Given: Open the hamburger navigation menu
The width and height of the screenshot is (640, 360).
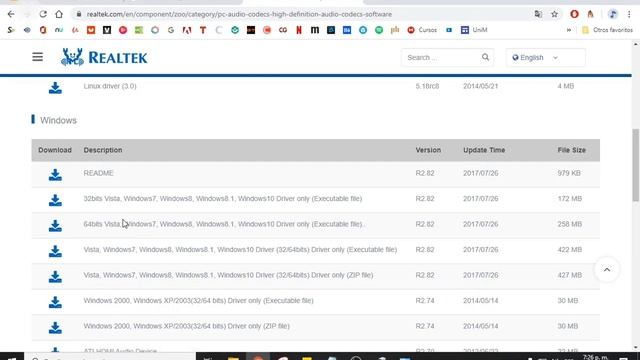Looking at the screenshot, I should (38, 57).
